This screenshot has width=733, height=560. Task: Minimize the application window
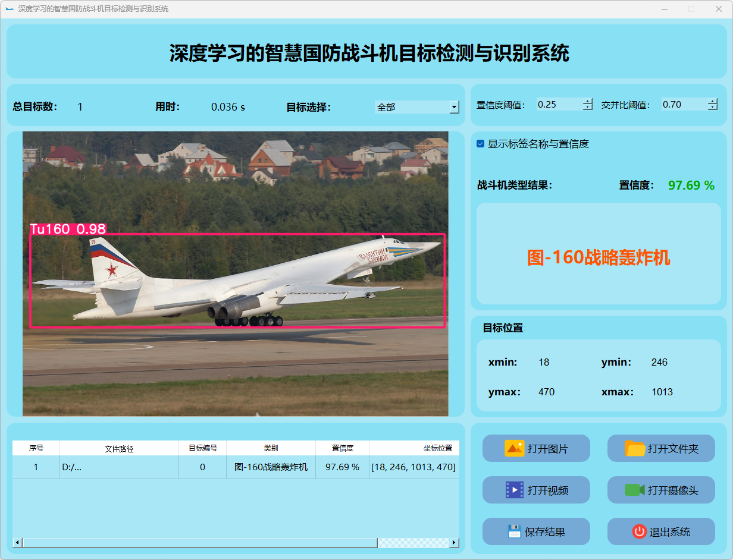click(x=665, y=9)
